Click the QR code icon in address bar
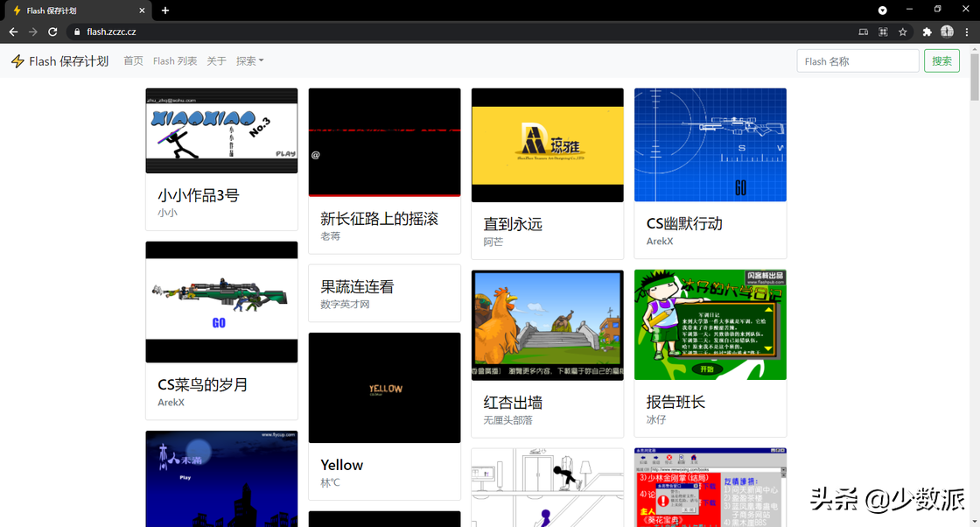 pos(883,32)
